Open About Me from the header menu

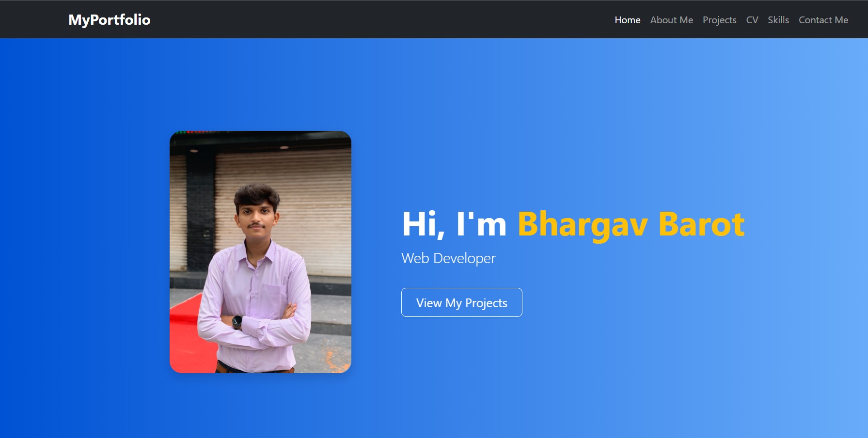point(671,20)
